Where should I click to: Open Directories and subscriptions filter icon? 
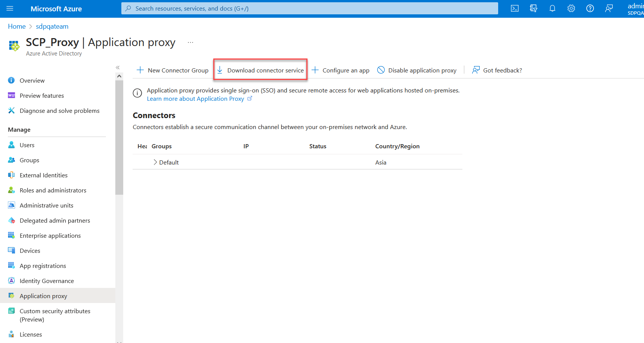(534, 9)
